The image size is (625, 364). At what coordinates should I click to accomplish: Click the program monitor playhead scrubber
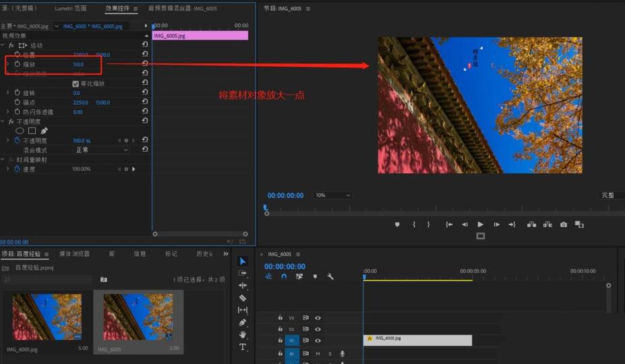265,208
